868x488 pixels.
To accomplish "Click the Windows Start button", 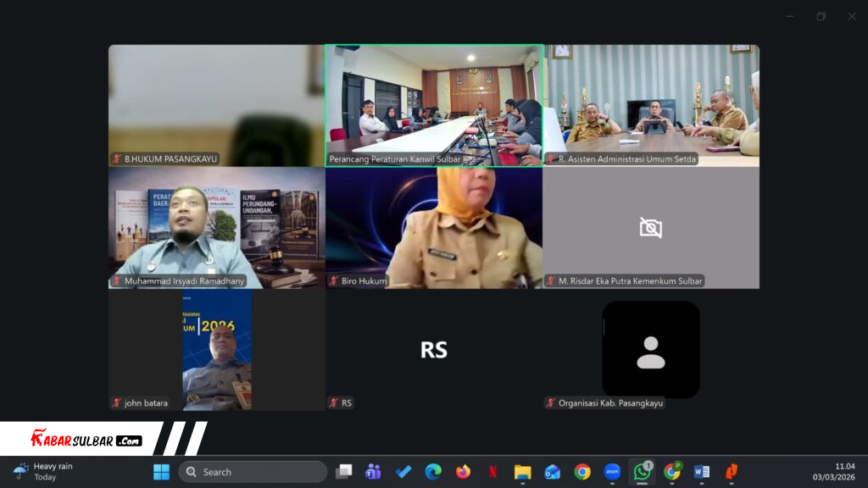I will 161,472.
